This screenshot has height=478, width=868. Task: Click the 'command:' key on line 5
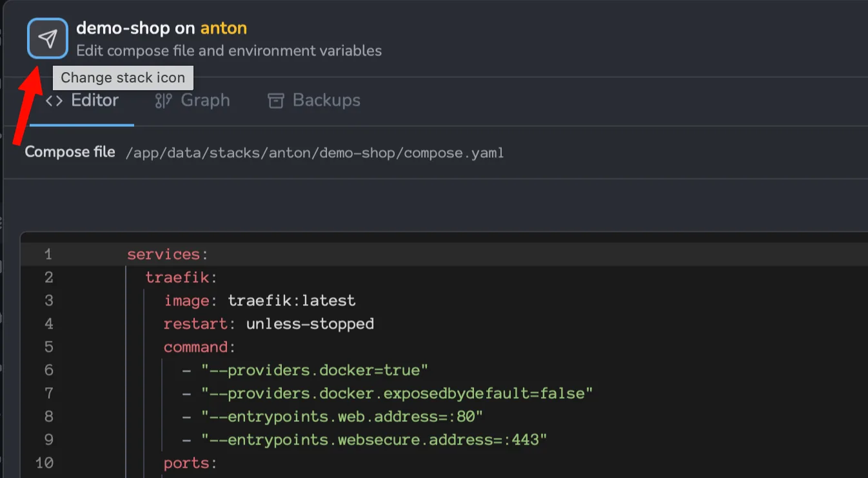click(x=200, y=347)
